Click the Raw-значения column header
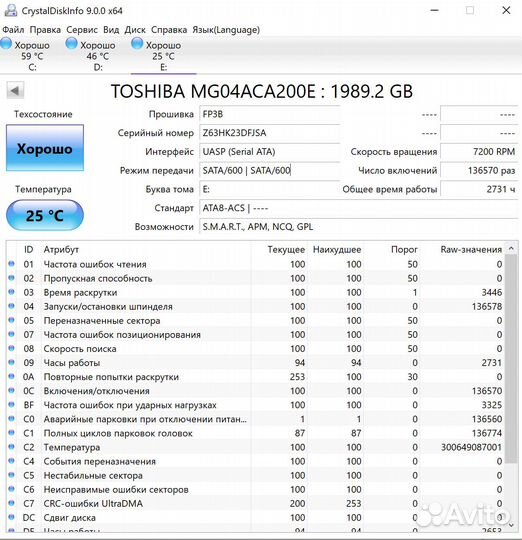This screenshot has width=522, height=540. pos(471,249)
